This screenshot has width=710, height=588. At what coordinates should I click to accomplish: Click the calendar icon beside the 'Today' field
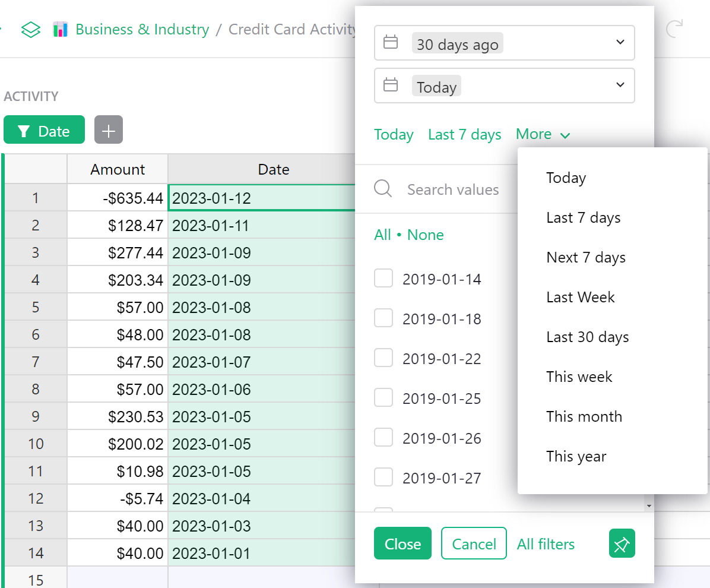pos(391,85)
